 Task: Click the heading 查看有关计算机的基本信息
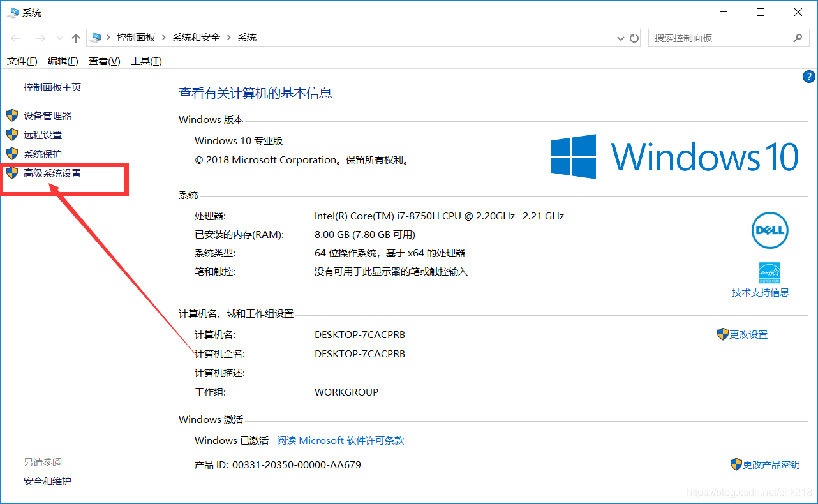[x=255, y=93]
